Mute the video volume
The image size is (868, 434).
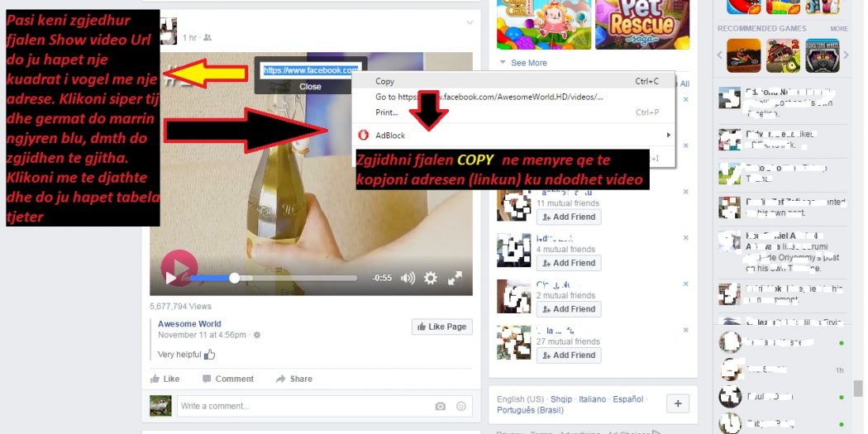pos(408,278)
